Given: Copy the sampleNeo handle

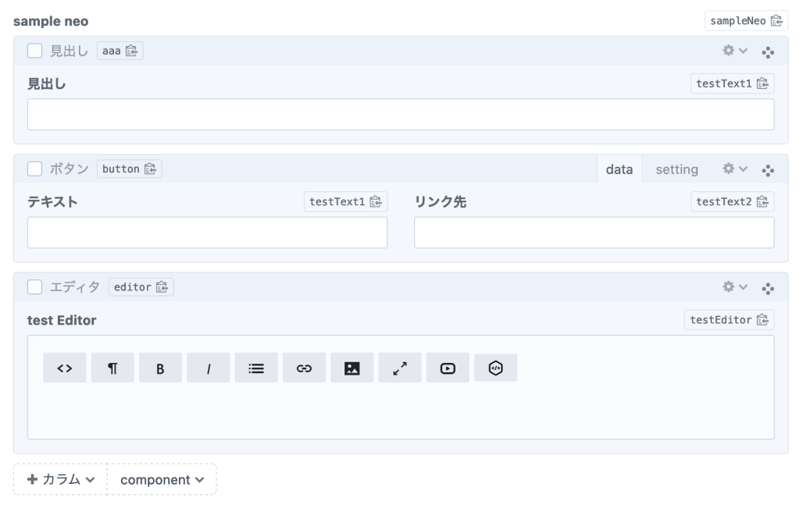Looking at the screenshot, I should point(777,21).
